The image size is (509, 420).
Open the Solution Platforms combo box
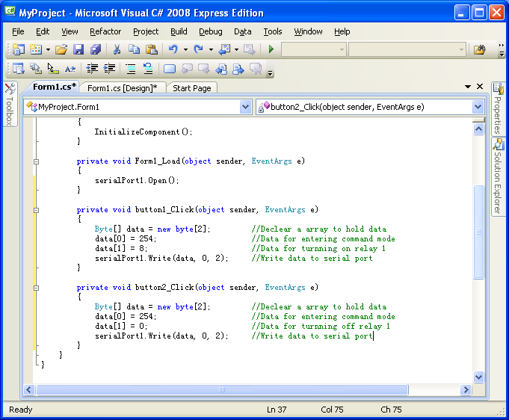(x=407, y=49)
